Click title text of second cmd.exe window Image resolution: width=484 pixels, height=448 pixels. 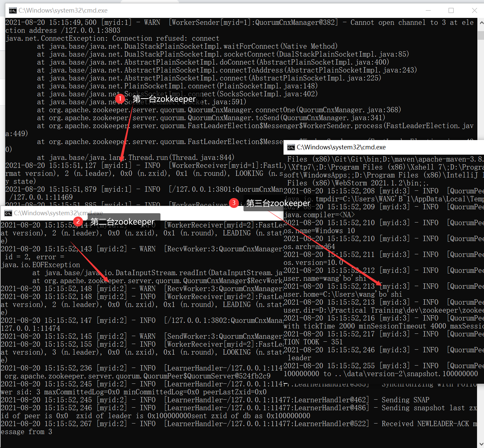58,213
